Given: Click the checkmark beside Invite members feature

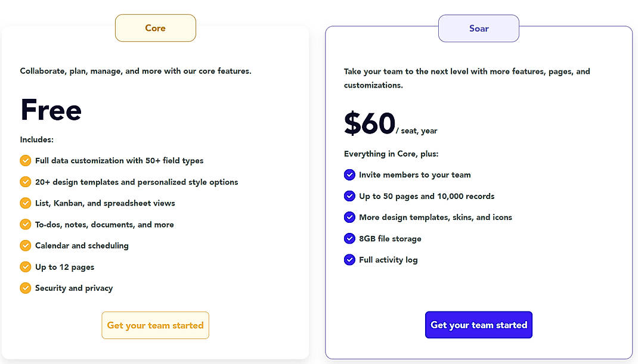Looking at the screenshot, I should point(349,175).
